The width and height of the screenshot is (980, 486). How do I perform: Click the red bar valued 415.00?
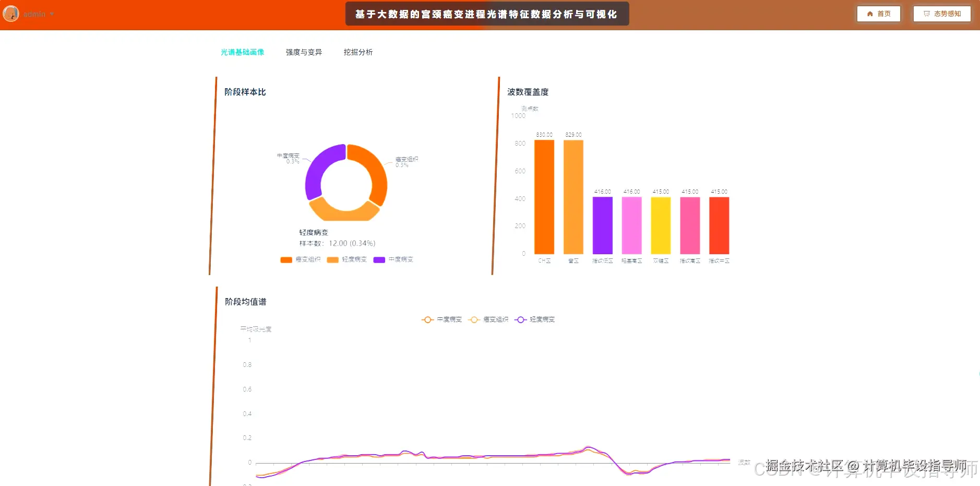719,226
